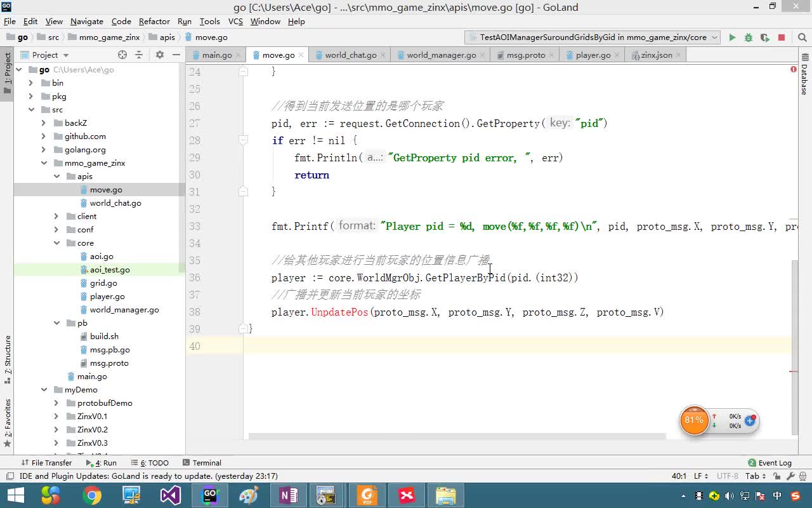Open Visual Studio from taskbar
812x508 pixels.
[171, 495]
